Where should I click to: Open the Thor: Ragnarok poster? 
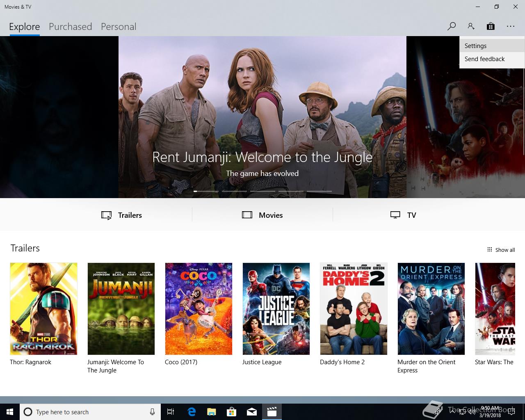point(43,309)
